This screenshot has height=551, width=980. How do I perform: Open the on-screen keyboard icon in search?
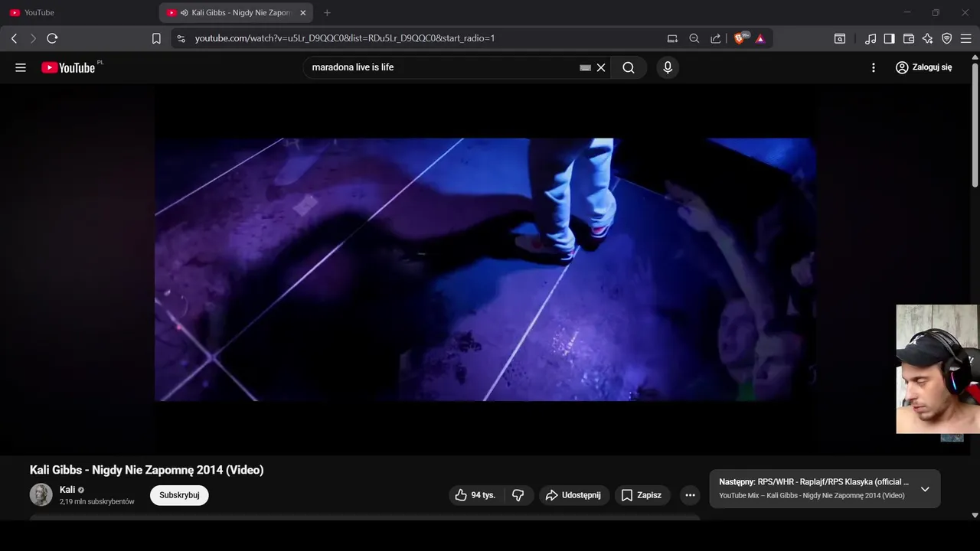(585, 67)
